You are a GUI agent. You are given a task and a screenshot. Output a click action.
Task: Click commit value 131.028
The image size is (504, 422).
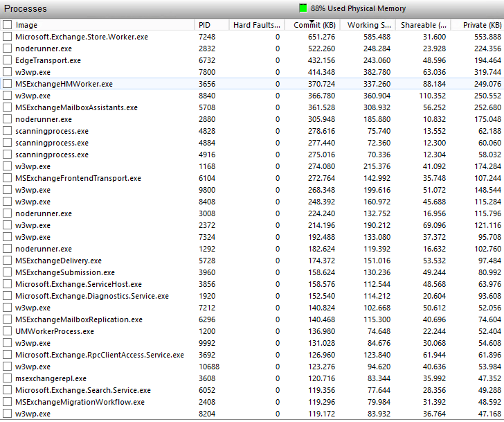pos(321,343)
